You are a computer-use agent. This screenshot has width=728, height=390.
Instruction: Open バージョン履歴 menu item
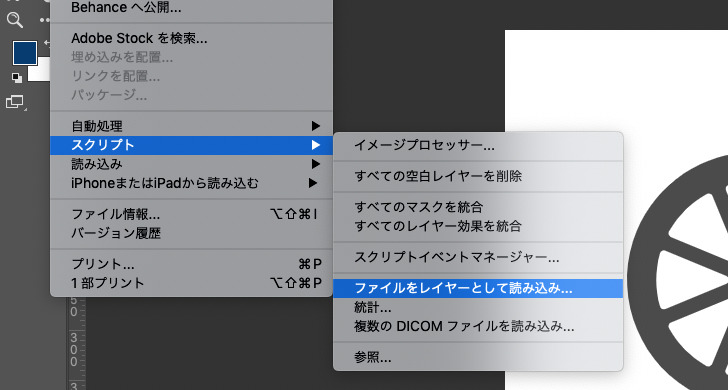point(191,233)
